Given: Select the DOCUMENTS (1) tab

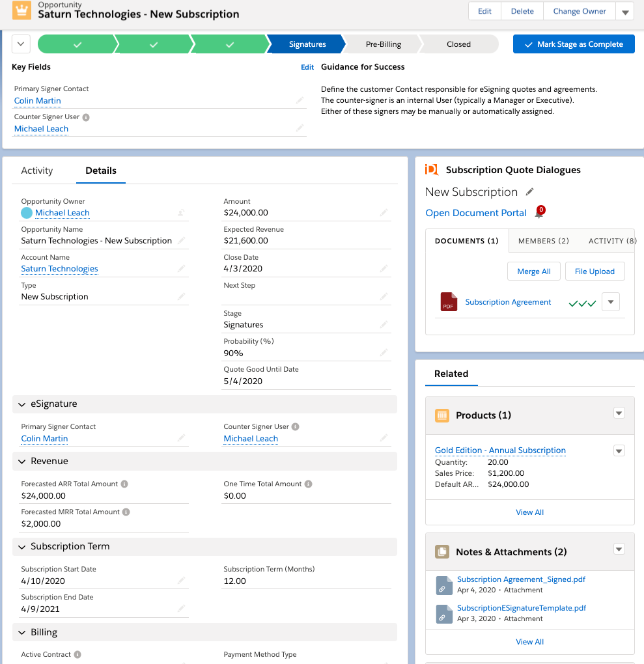Looking at the screenshot, I should tap(467, 241).
